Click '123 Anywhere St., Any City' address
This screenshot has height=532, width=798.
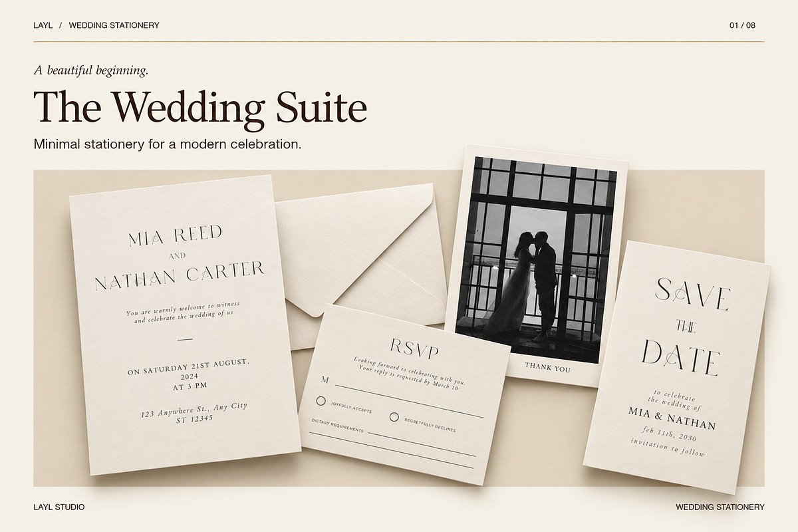click(x=194, y=410)
